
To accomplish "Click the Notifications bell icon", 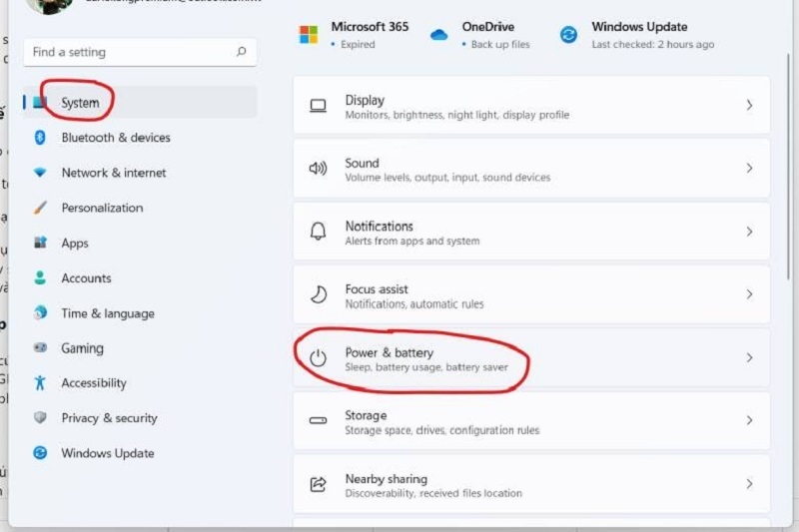I will pyautogui.click(x=318, y=232).
